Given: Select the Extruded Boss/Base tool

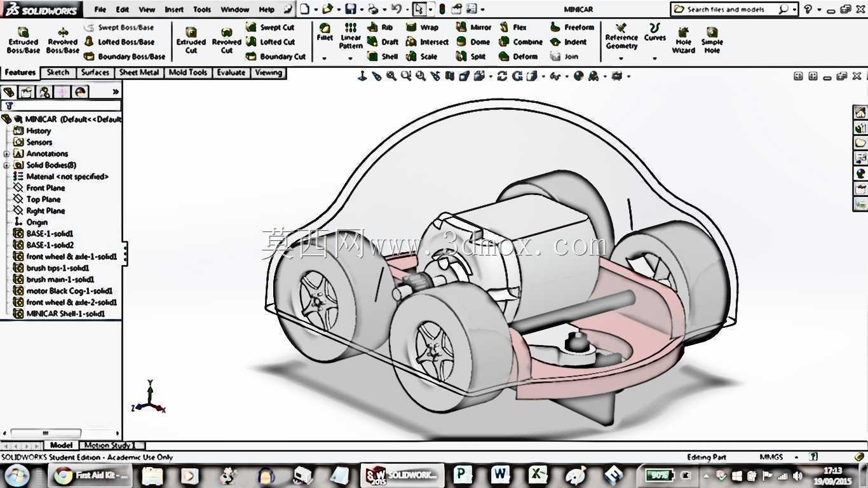Looking at the screenshot, I should 24,41.
